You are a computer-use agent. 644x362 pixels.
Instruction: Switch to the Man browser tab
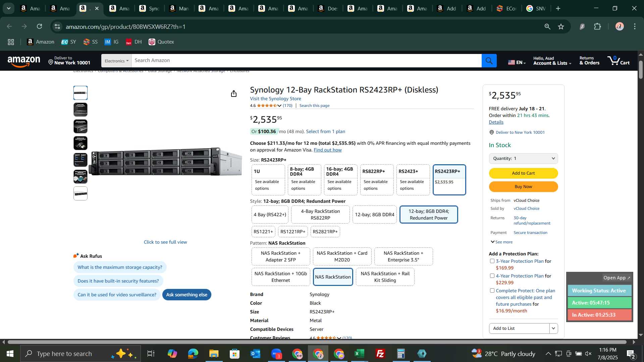[179, 8]
